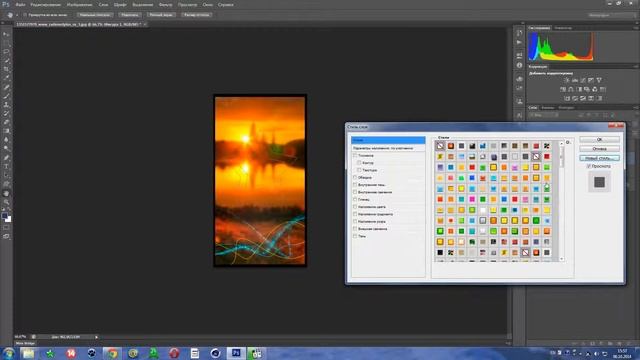Open the Изображение menu
The height and width of the screenshot is (360, 640).
tap(79, 4)
